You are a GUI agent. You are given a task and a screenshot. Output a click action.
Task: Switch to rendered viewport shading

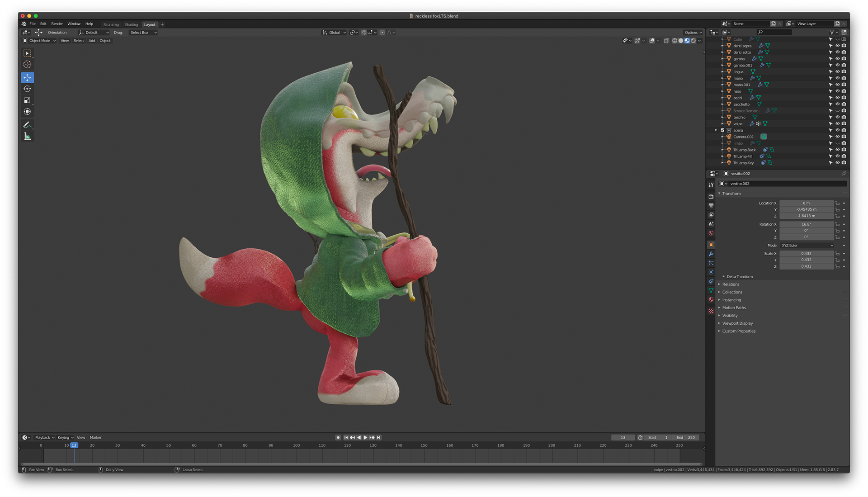click(x=693, y=41)
